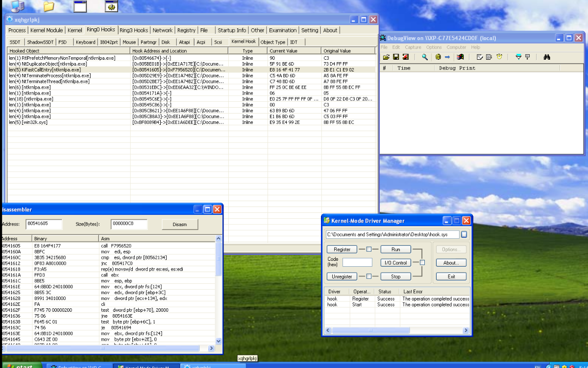Check the box between Register and Run
Viewport: 588px width, 368px height.
369,249
